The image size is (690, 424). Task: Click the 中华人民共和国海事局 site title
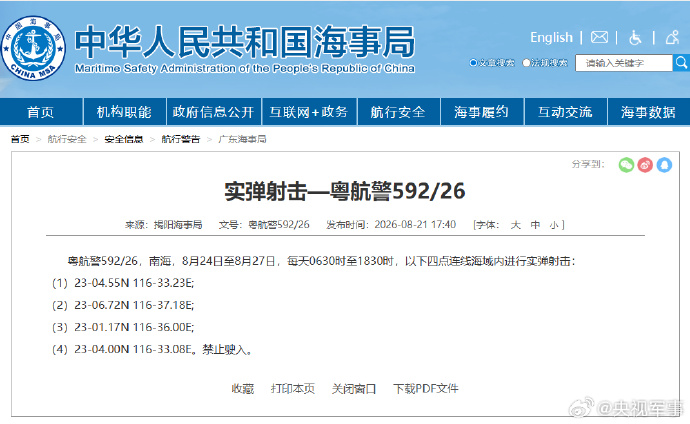click(x=245, y=42)
